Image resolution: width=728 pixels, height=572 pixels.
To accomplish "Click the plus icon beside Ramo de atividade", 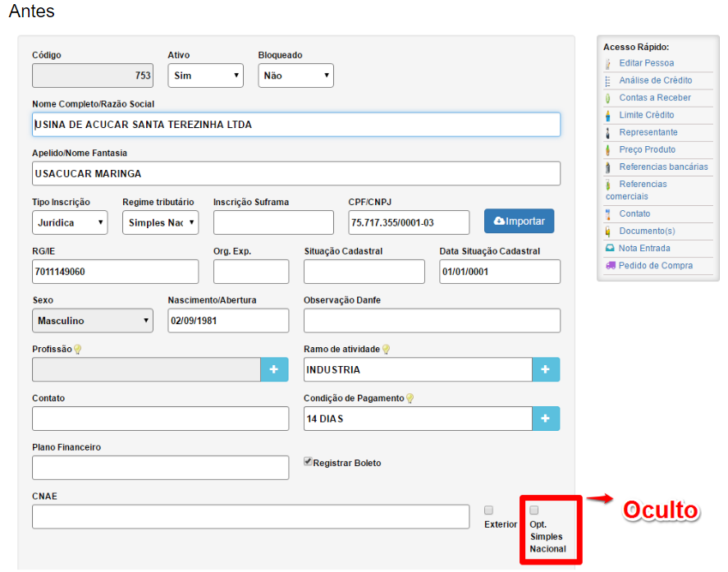I will [x=546, y=370].
